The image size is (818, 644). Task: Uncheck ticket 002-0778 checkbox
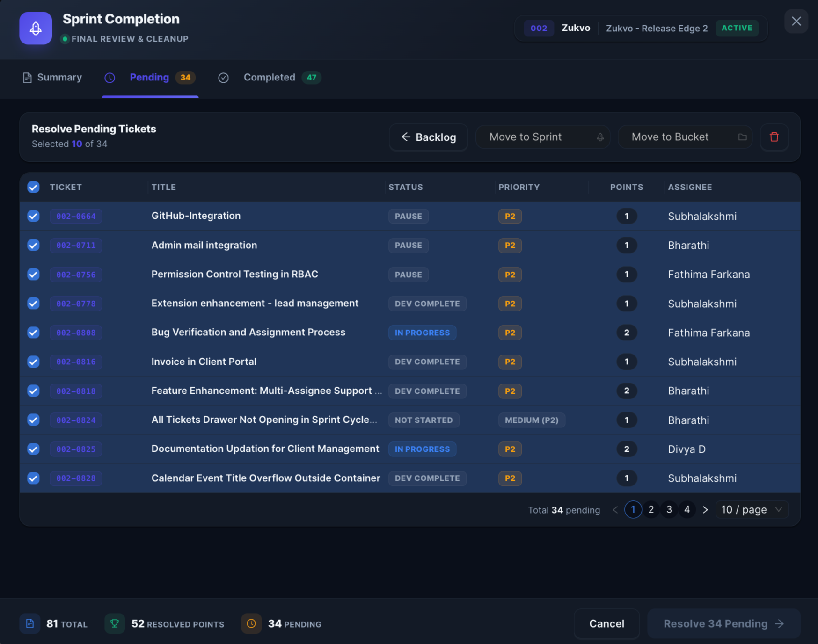(x=33, y=304)
